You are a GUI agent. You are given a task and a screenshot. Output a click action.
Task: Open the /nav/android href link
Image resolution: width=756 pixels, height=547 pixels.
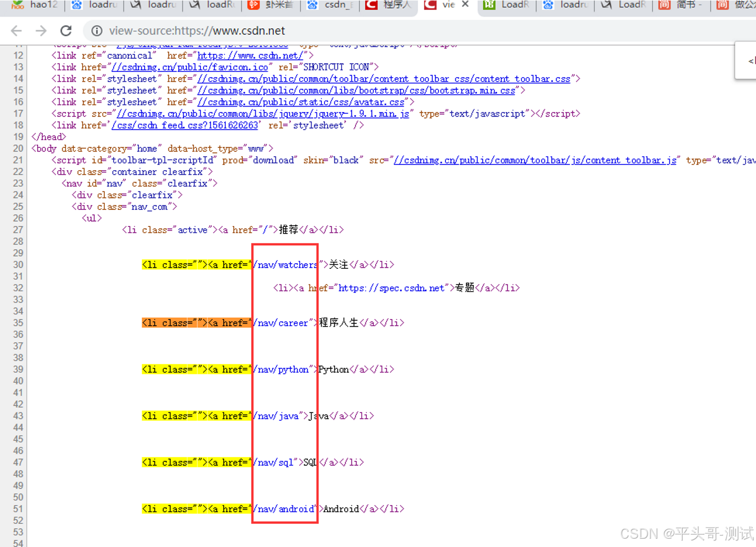[x=283, y=509]
